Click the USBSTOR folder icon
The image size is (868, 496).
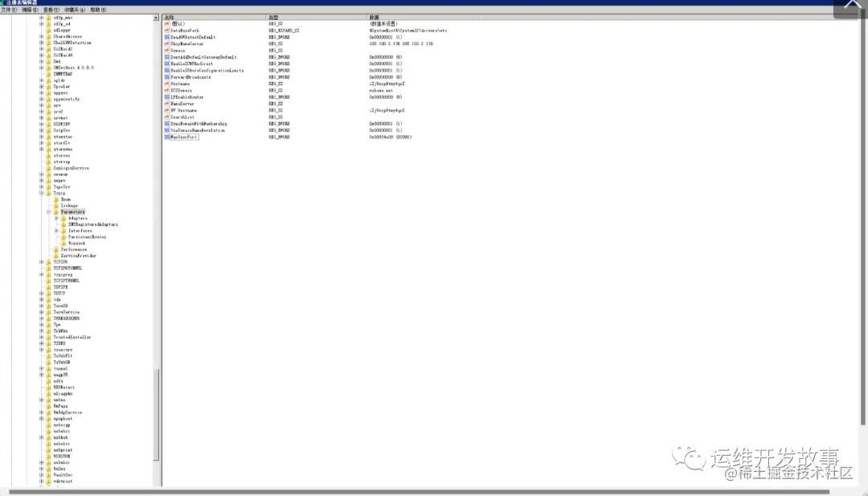(49, 456)
